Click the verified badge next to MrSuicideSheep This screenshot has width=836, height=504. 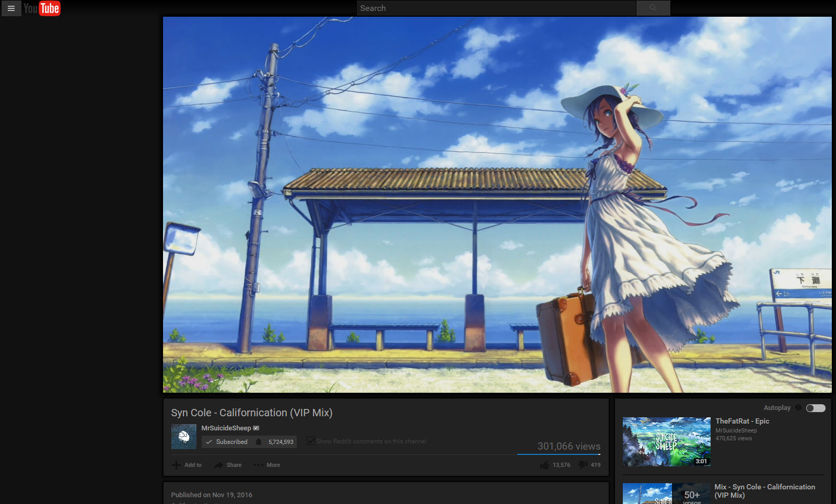coord(256,428)
